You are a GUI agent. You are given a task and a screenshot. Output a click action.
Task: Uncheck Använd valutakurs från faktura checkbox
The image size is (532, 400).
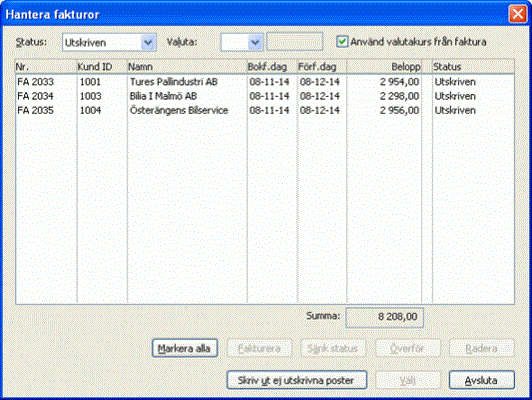pos(342,42)
